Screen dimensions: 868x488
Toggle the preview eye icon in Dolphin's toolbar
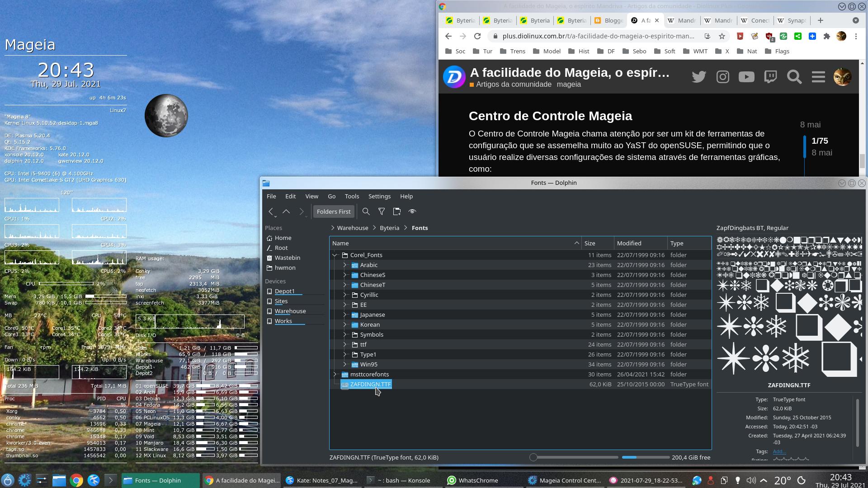pyautogui.click(x=412, y=211)
